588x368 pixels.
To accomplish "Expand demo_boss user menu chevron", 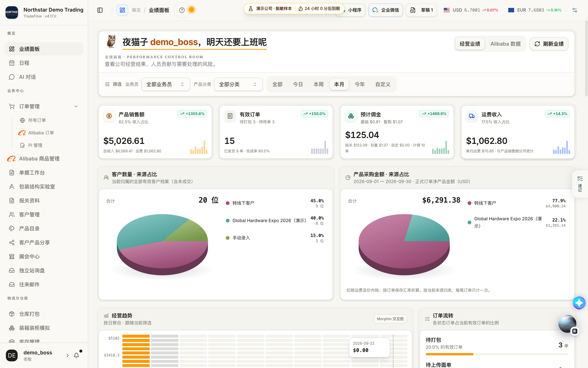I will pyautogui.click(x=68, y=355).
